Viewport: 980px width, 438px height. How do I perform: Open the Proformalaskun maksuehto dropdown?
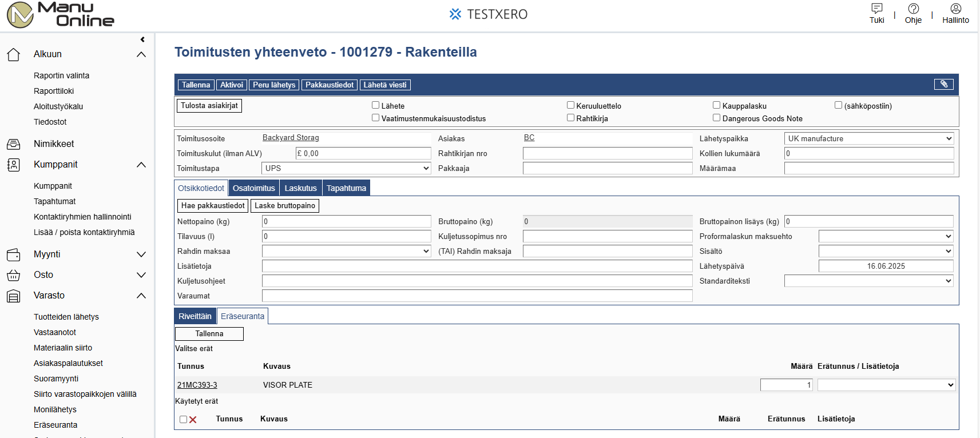pyautogui.click(x=886, y=236)
